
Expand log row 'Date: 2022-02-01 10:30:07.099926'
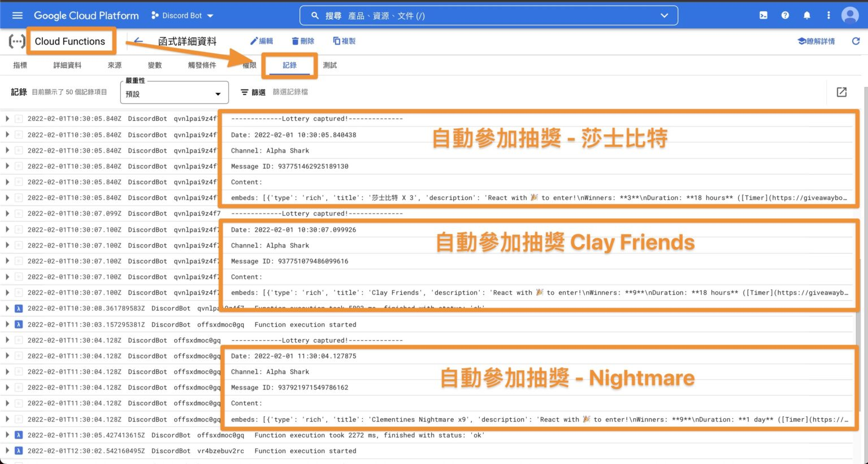point(7,229)
